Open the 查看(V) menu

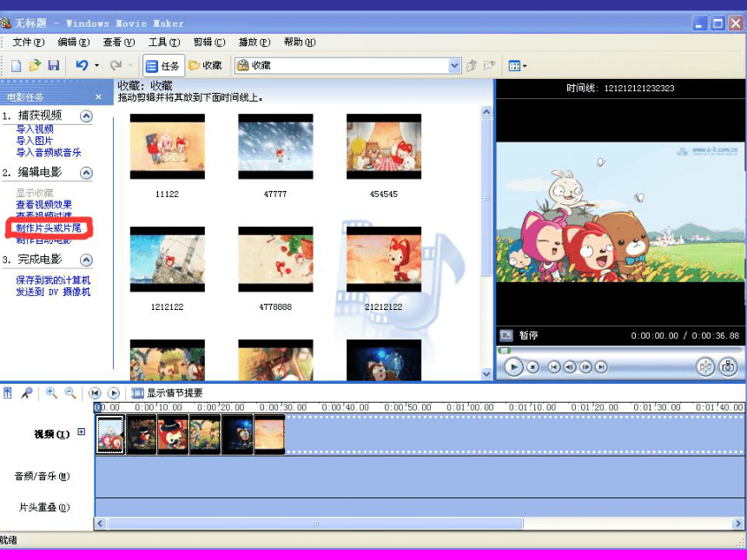[x=119, y=43]
